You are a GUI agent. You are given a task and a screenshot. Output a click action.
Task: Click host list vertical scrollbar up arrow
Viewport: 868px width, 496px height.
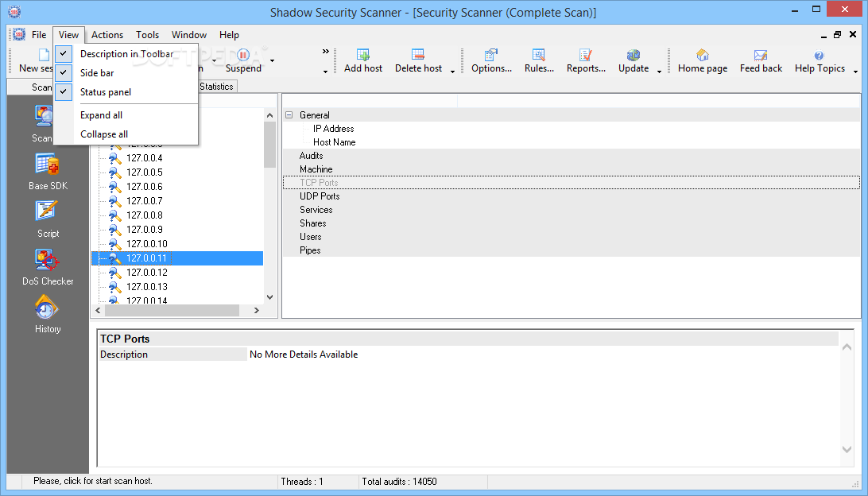coord(269,115)
